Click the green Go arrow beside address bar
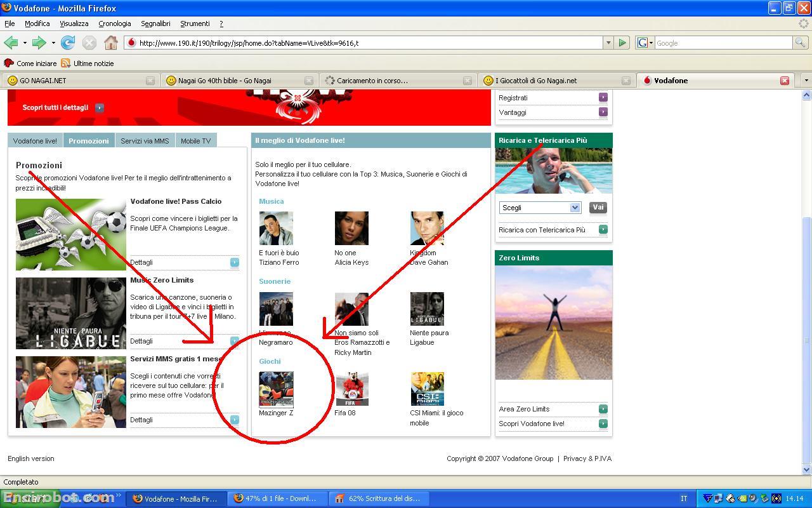The height and width of the screenshot is (508, 812). [x=622, y=43]
